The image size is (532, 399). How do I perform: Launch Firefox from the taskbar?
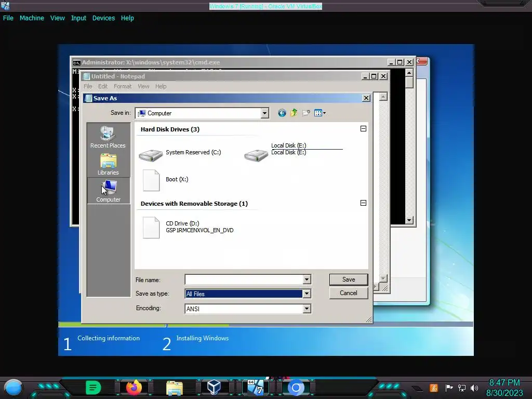click(x=134, y=388)
